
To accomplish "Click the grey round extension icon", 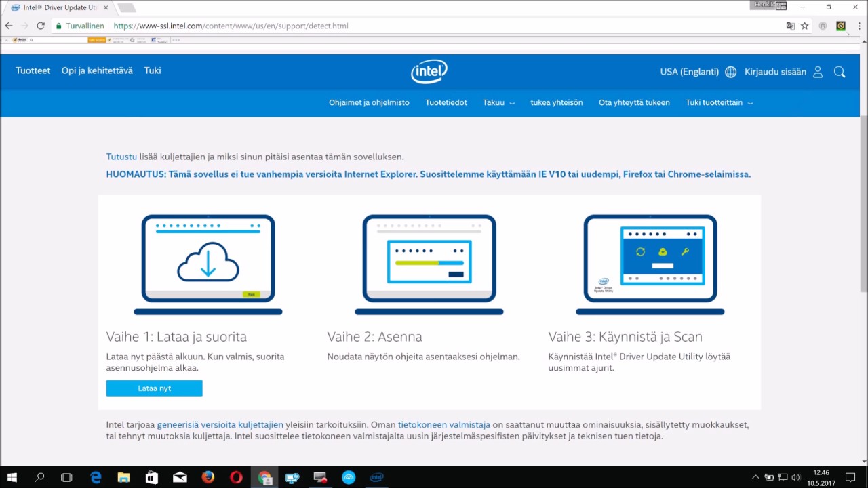I will tap(823, 26).
